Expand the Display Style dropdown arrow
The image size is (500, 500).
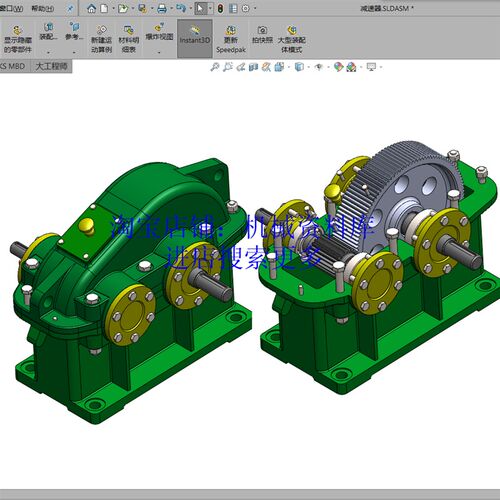click(308, 67)
